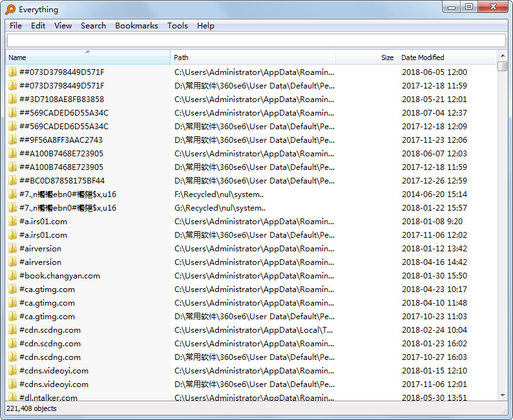Open the Edit menu
Image resolution: width=513 pixels, height=420 pixels.
pyautogui.click(x=38, y=25)
